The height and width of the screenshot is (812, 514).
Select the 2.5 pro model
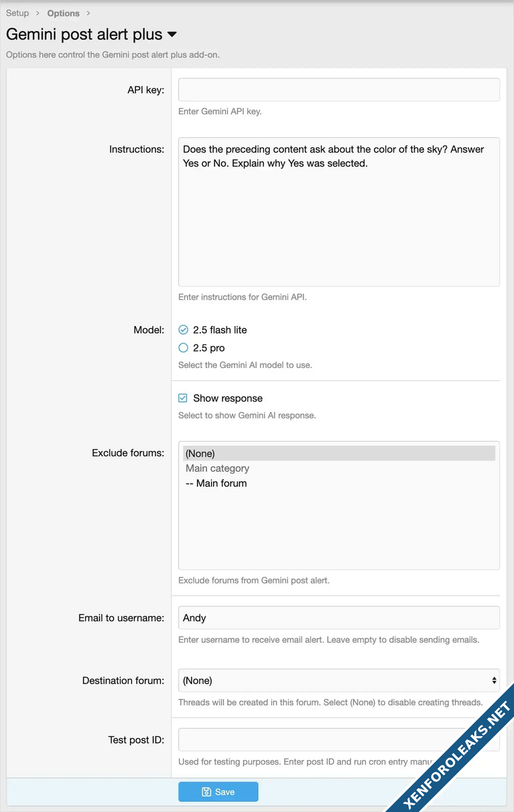183,348
